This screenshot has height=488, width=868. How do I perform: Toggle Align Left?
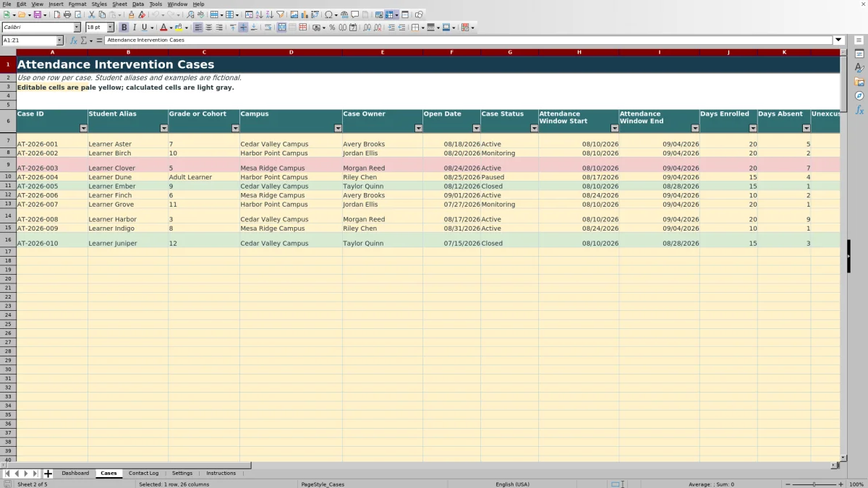(198, 27)
